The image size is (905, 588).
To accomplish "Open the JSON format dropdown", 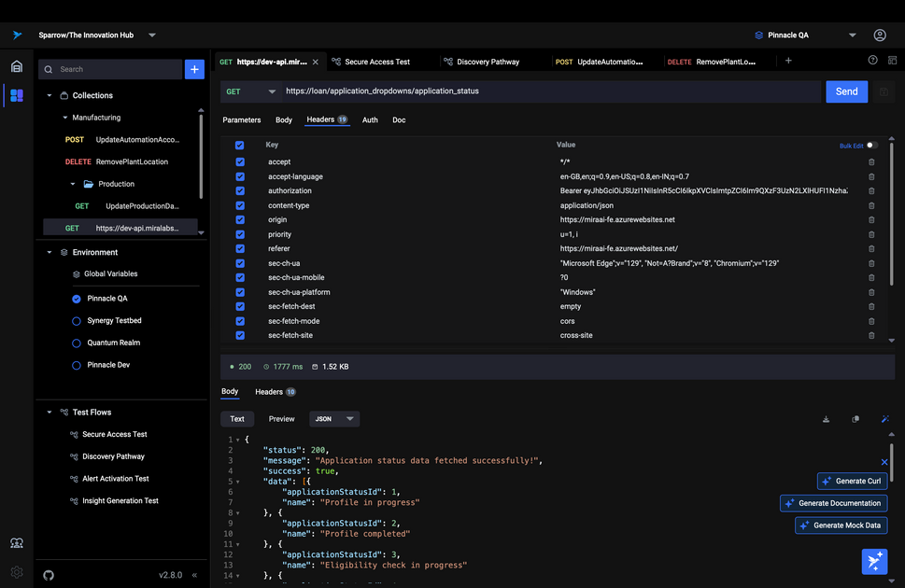I will pos(334,419).
